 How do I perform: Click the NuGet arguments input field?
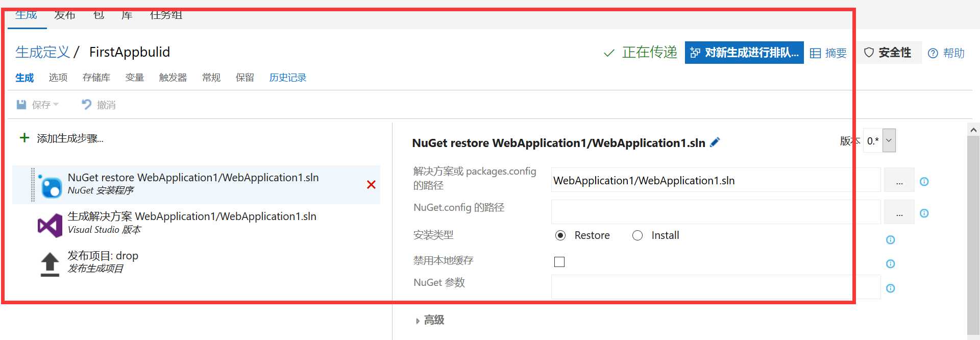tap(716, 287)
